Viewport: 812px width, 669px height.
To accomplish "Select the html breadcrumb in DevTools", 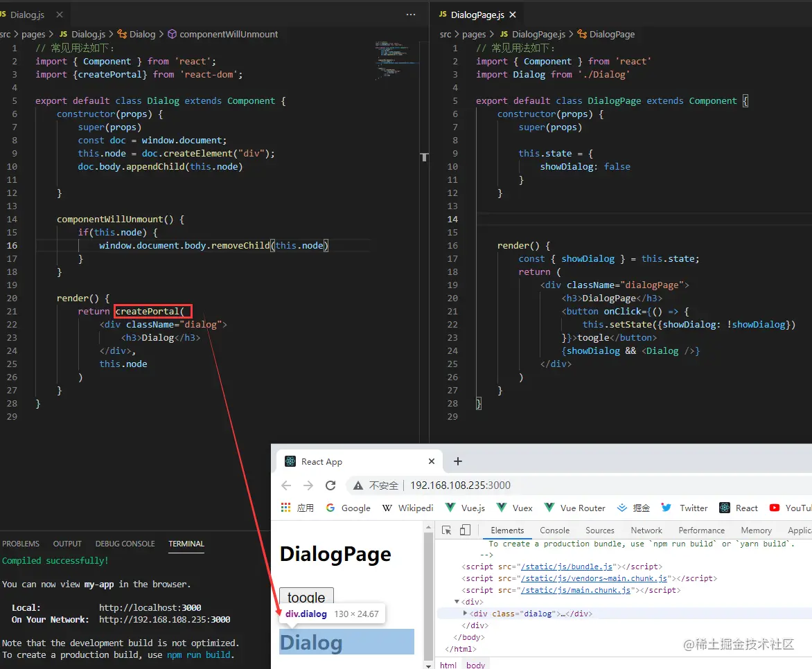I will click(448, 665).
